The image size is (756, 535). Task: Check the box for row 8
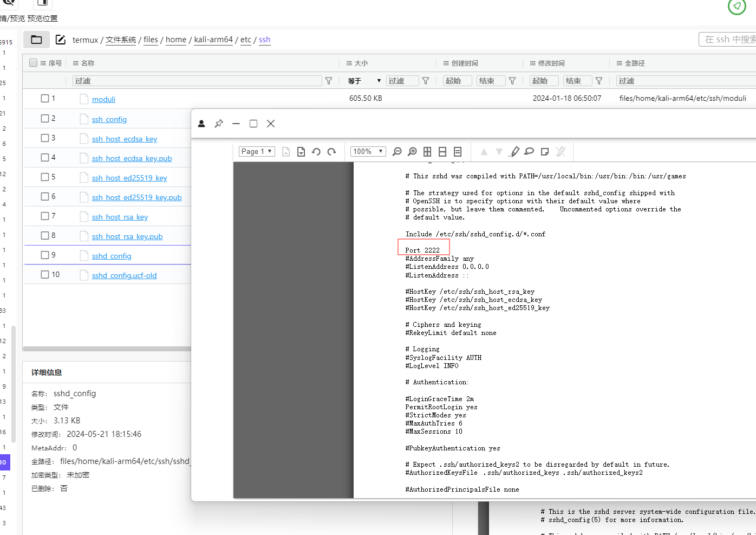45,235
